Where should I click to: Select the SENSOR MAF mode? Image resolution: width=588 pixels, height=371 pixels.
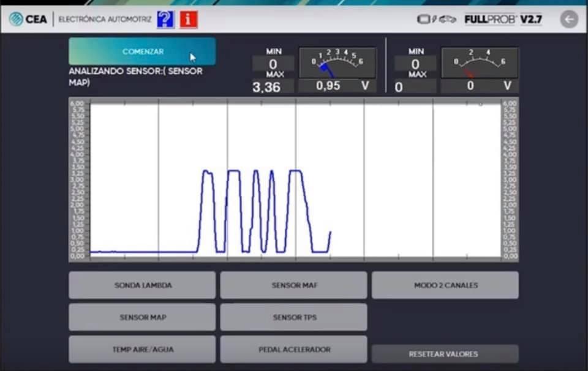293,285
